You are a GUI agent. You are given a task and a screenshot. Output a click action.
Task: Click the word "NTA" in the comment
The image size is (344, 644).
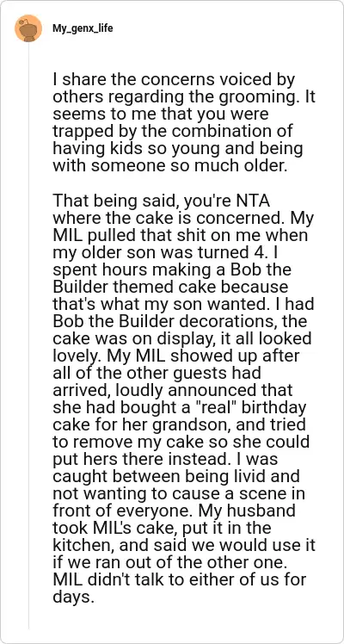click(255, 201)
